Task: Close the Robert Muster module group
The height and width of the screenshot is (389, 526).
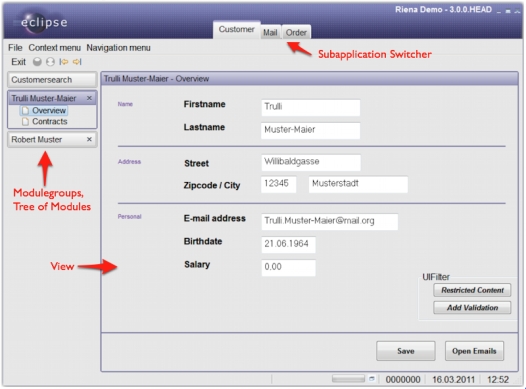Action: (x=89, y=139)
